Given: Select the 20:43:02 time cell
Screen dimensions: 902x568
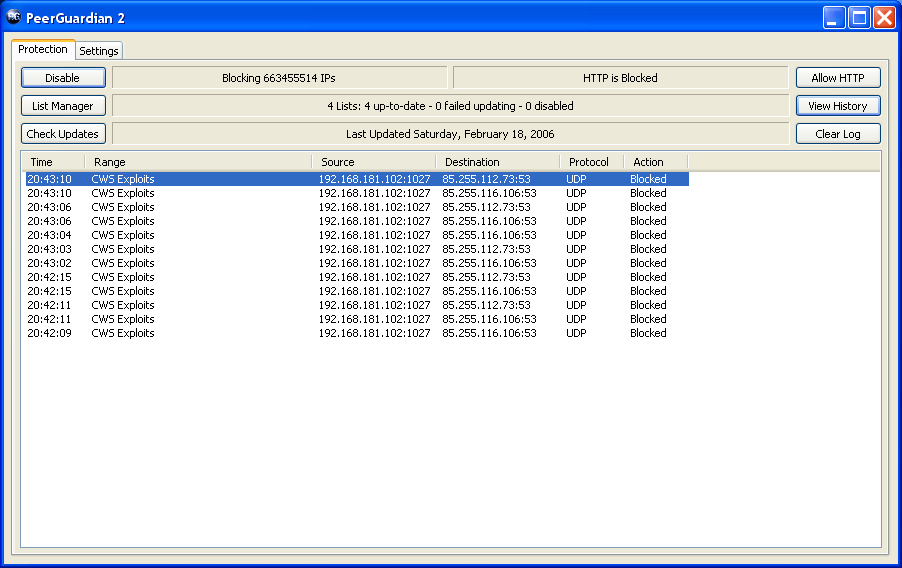Looking at the screenshot, I should 49,263.
